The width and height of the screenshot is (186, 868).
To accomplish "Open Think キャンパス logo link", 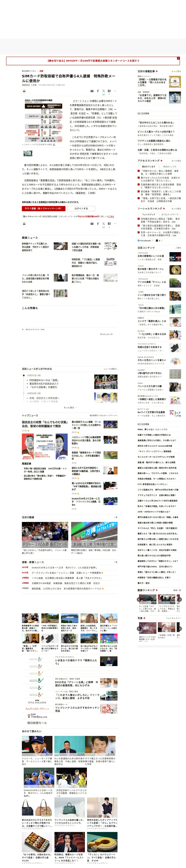I will [37, 716].
